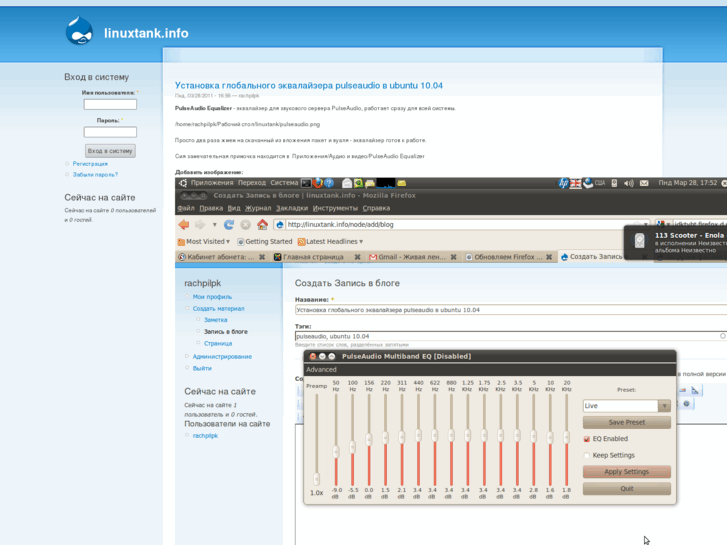Switch to the 'Кабинет абонета' tab
Image resolution: width=727 pixels, height=545 pixels.
[222, 257]
